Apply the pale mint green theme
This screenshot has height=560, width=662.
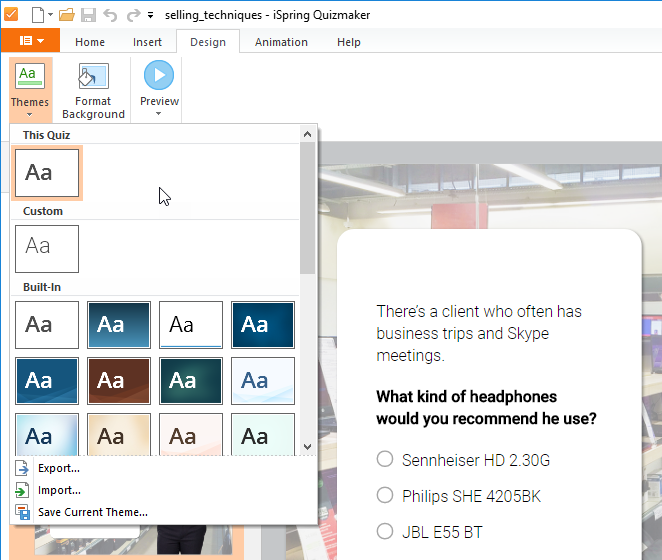263,435
